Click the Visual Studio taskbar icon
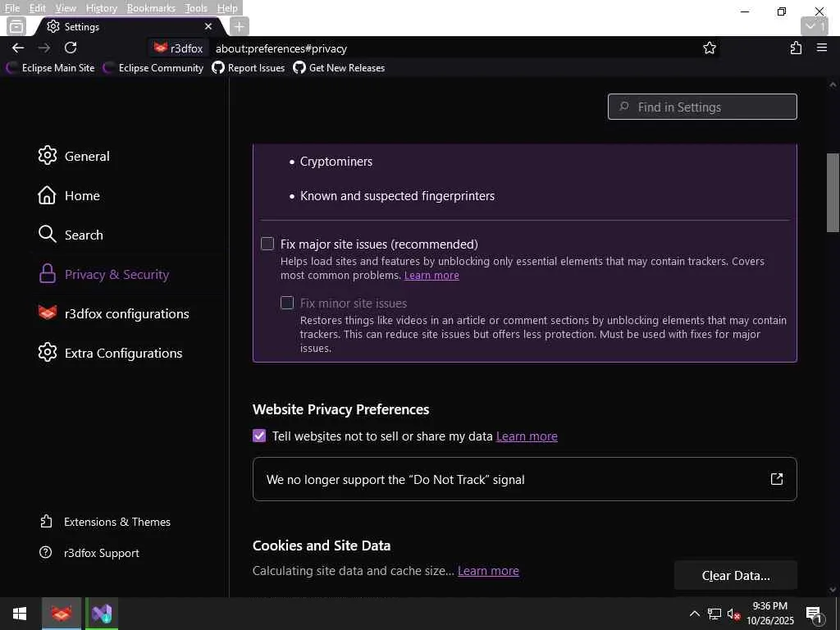This screenshot has width=840, height=630. [102, 614]
